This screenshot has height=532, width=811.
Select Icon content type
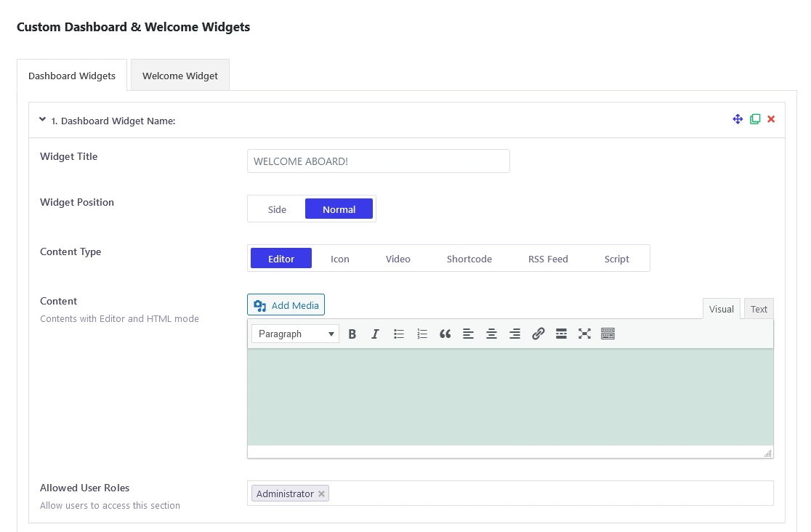coord(340,259)
